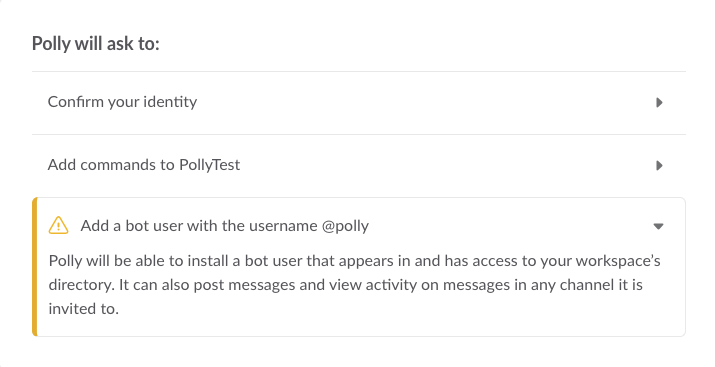Click the yellow warning triangle icon
The width and height of the screenshot is (715, 367).
point(58,225)
